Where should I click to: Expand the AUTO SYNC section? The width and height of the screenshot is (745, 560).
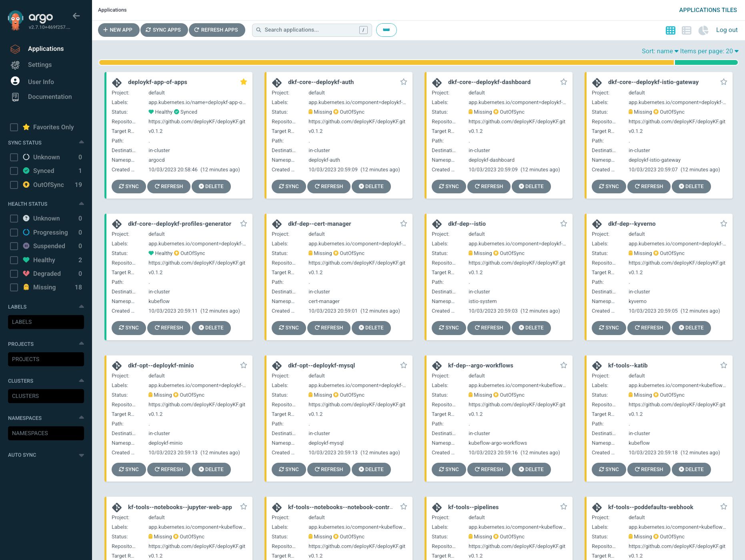click(x=82, y=455)
